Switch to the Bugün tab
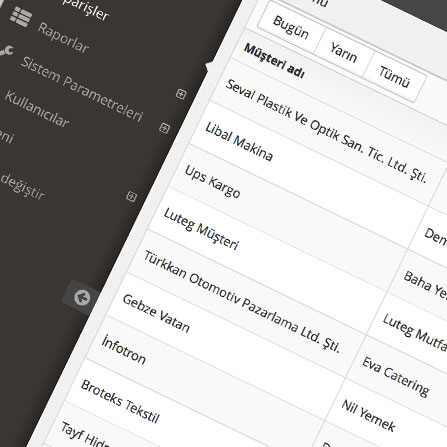The image size is (447, 447). pos(291,27)
